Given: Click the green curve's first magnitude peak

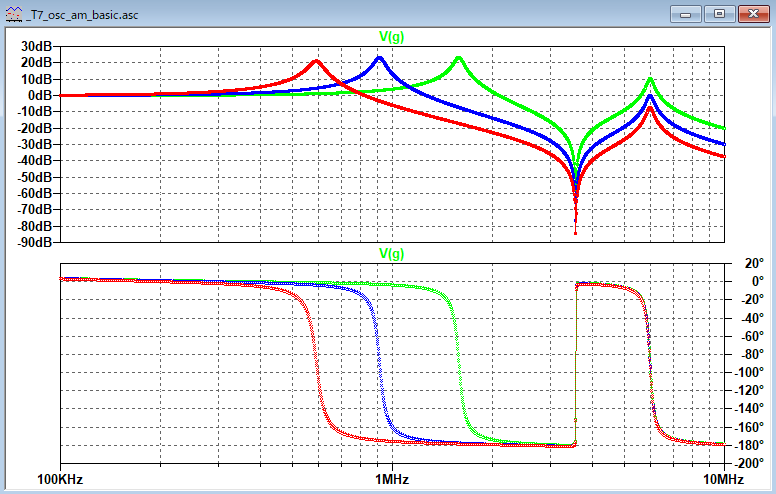Looking at the screenshot, I should (458, 59).
